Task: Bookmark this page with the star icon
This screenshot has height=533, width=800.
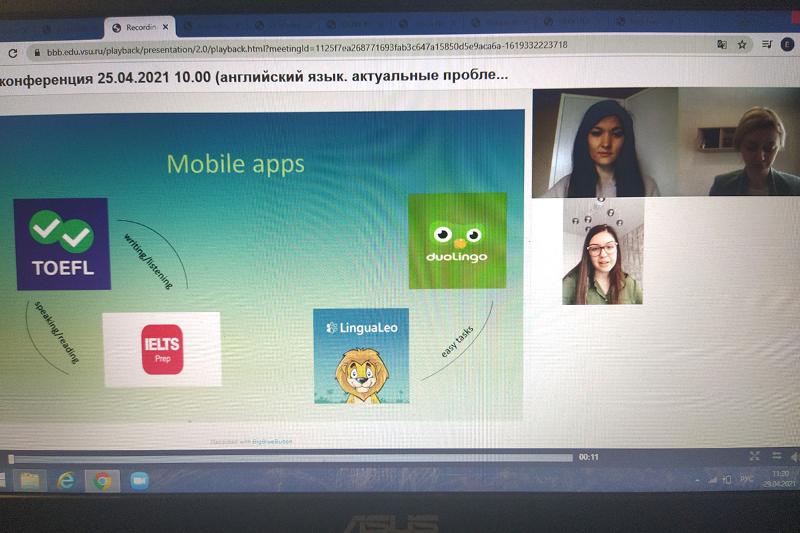Action: 742,44
